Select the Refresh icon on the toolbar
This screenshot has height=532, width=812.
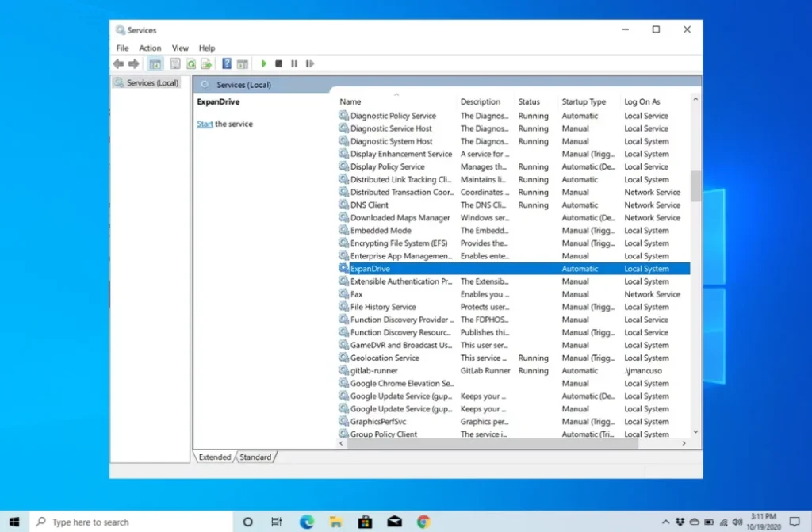(192, 63)
